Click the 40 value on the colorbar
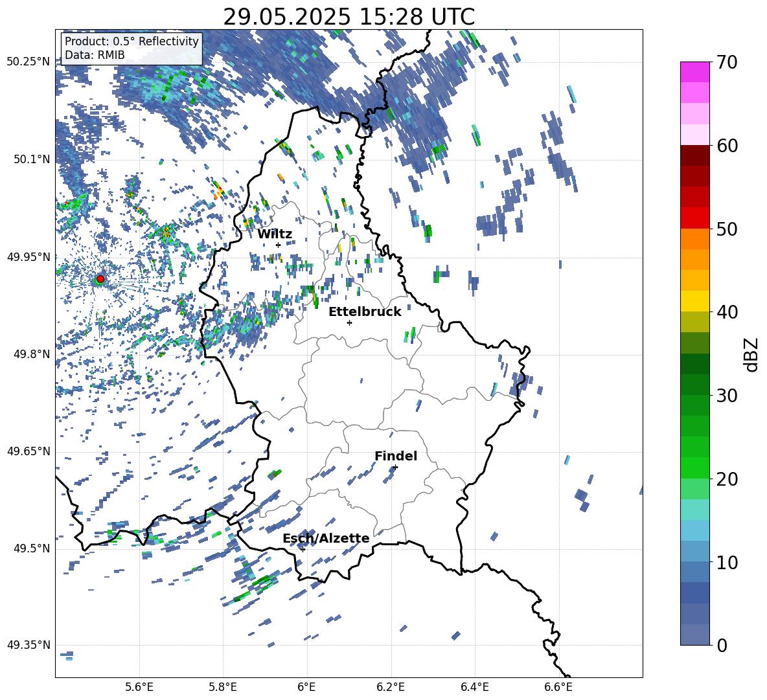This screenshot has width=767, height=700. (x=727, y=312)
